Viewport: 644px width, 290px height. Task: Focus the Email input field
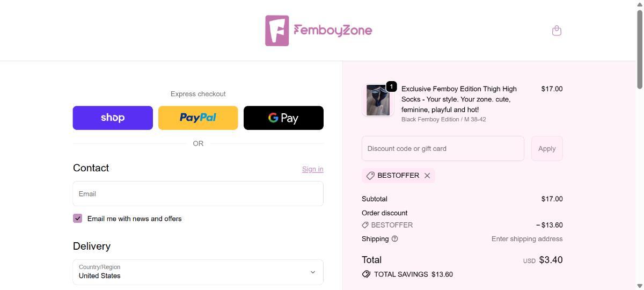pyautogui.click(x=197, y=194)
